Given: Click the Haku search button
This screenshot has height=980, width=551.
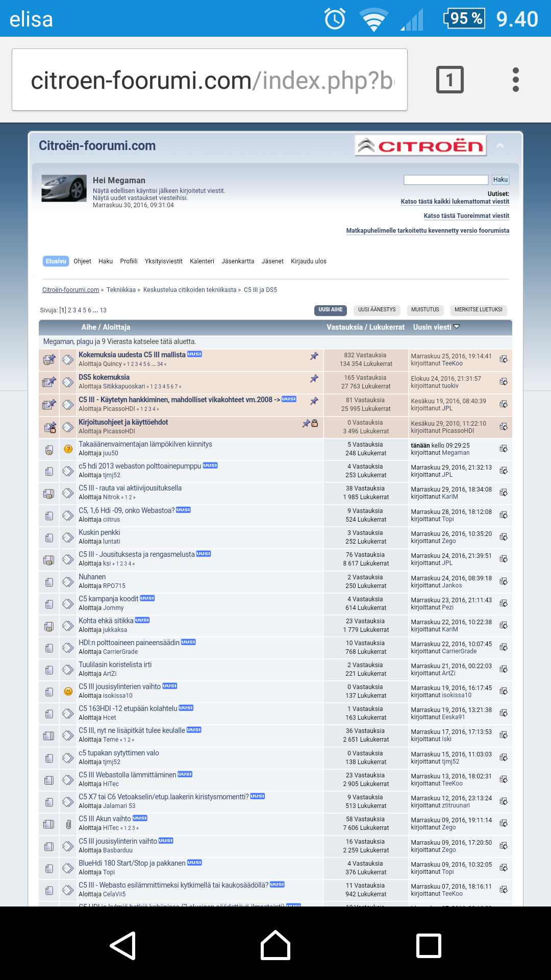Looking at the screenshot, I should 500,180.
